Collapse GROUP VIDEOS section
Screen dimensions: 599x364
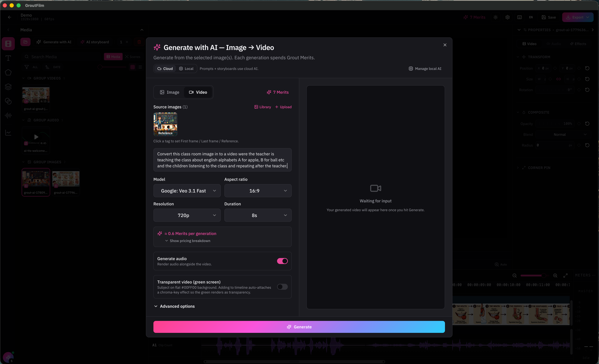pyautogui.click(x=23, y=78)
